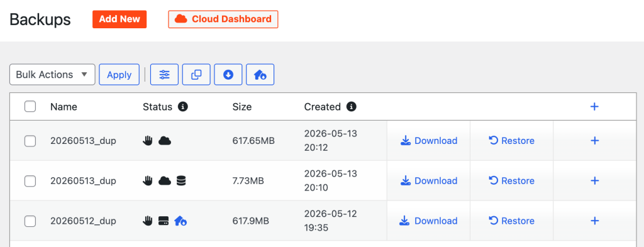This screenshot has width=644, height=247.
Task: Expand details of the 617.65MB backup
Action: click(x=594, y=141)
